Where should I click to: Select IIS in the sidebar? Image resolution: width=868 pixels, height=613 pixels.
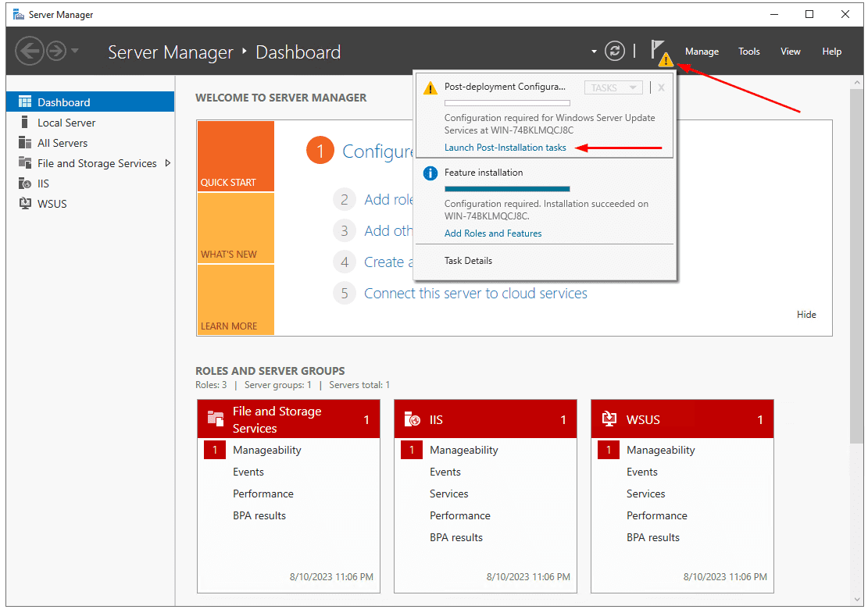(90, 184)
